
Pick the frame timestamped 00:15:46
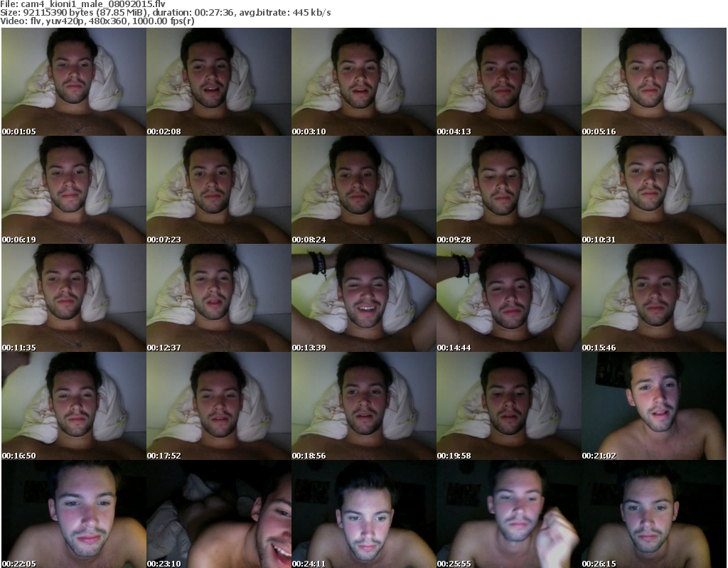[x=654, y=298]
